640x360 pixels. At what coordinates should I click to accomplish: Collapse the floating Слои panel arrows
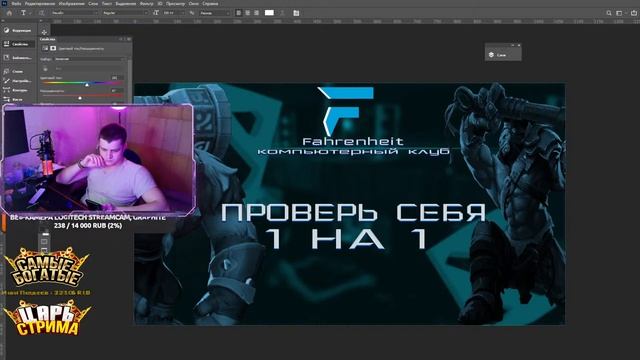tap(513, 45)
